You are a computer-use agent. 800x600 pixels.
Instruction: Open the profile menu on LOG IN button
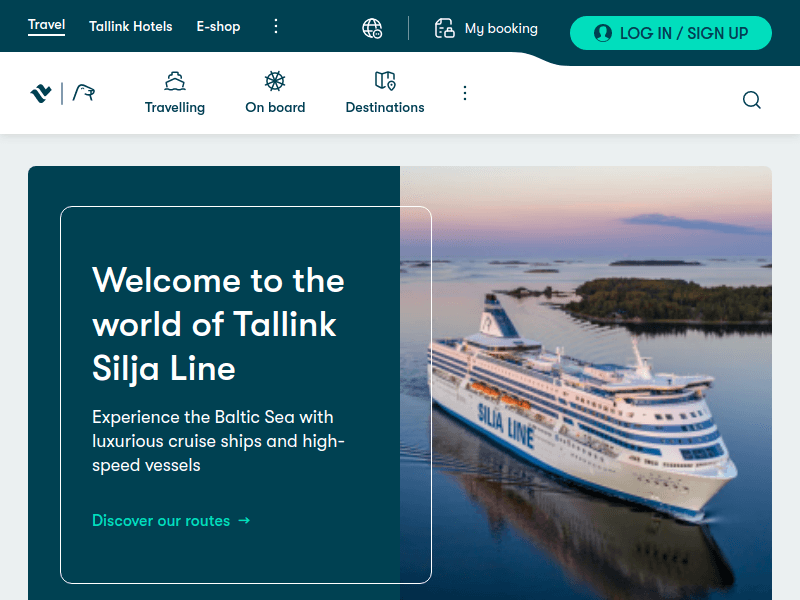[603, 33]
